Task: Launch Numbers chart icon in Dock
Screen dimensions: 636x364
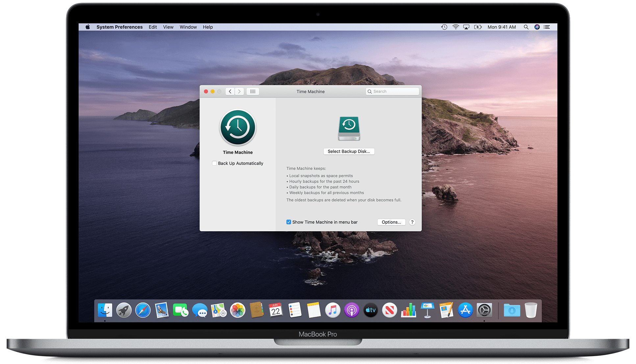Action: pyautogui.click(x=408, y=310)
